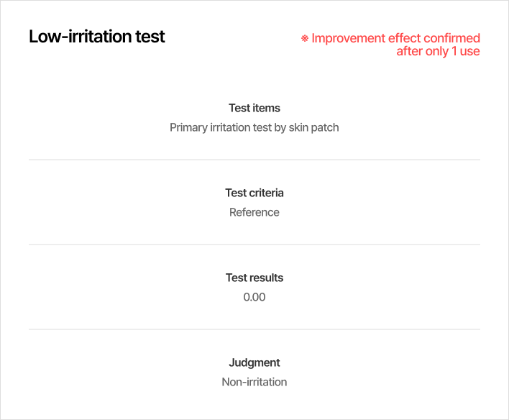Click the divider line below Test criteria
Image resolution: width=509 pixels, height=420 pixels.
point(254,245)
